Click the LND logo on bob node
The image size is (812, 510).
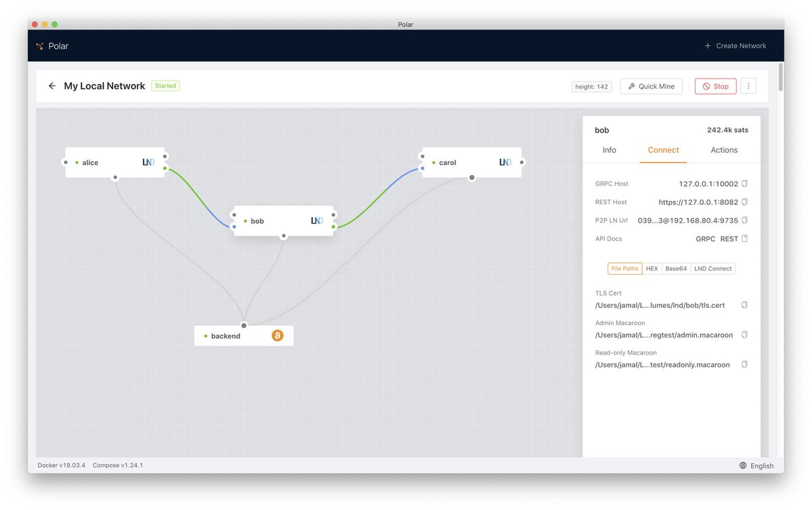click(317, 221)
